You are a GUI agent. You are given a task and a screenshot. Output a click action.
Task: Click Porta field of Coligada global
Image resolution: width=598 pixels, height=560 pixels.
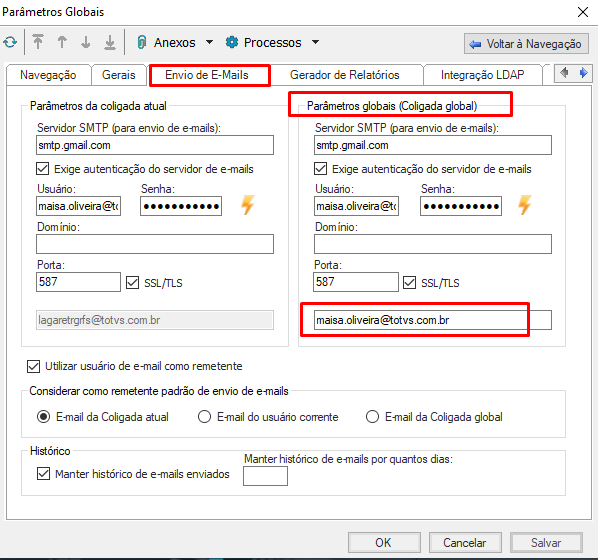click(356, 282)
